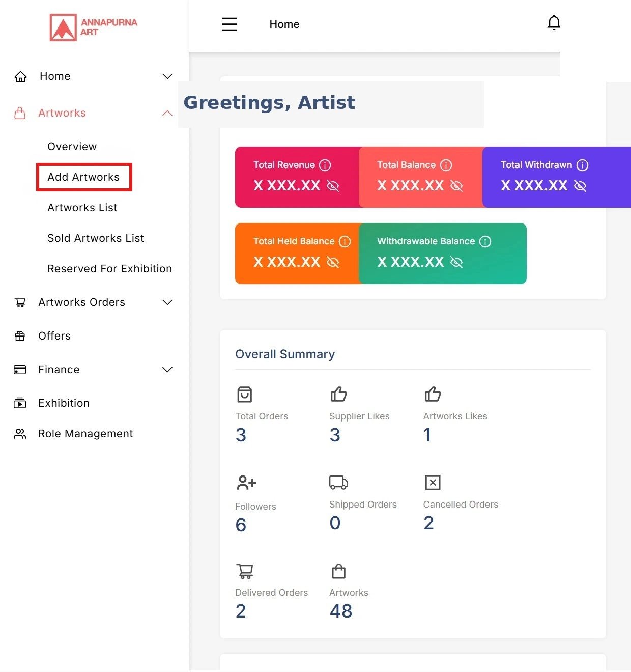Click the Artworks count 48
Image resolution: width=631 pixels, height=672 pixels.
(341, 611)
